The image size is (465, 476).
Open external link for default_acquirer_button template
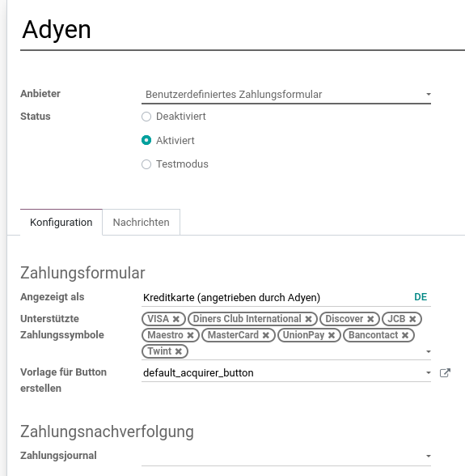pos(445,372)
